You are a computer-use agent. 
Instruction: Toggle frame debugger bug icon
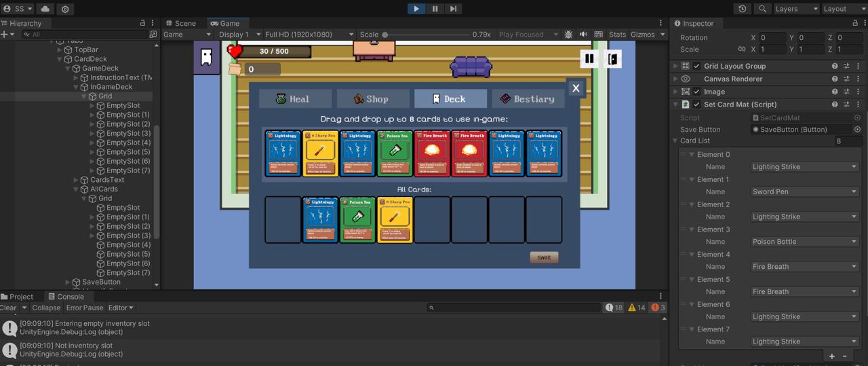(568, 34)
